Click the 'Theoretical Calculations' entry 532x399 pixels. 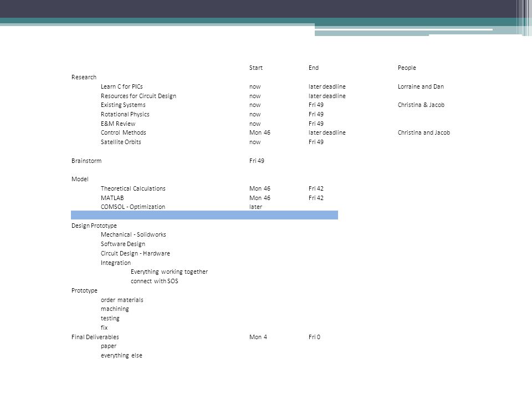pos(133,188)
